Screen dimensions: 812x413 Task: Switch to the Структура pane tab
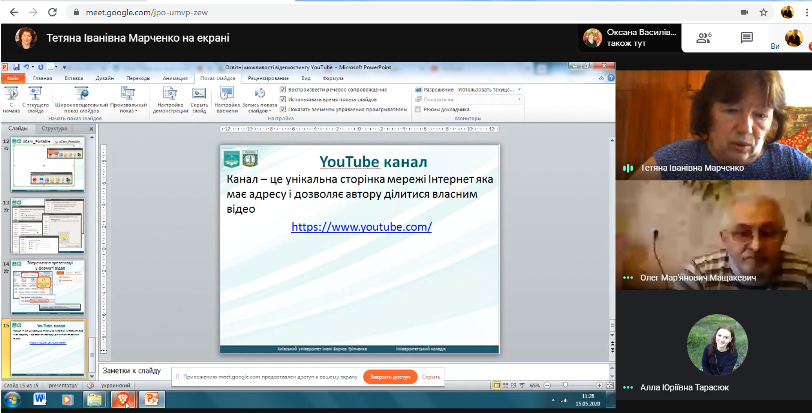pyautogui.click(x=55, y=129)
